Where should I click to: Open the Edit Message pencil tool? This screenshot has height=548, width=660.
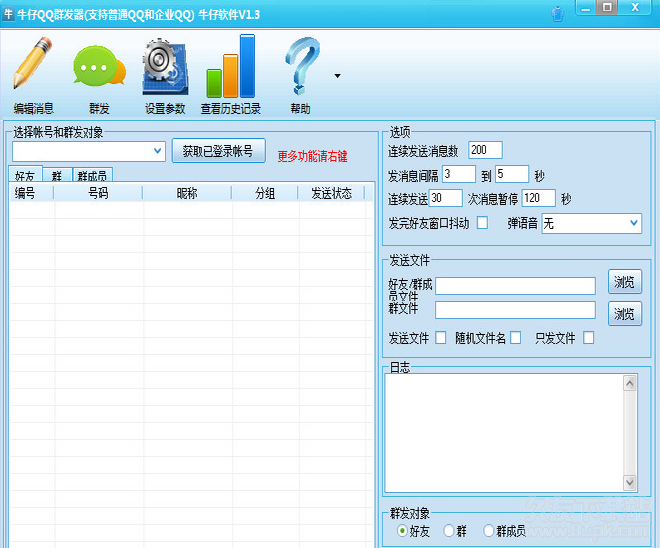pos(33,63)
